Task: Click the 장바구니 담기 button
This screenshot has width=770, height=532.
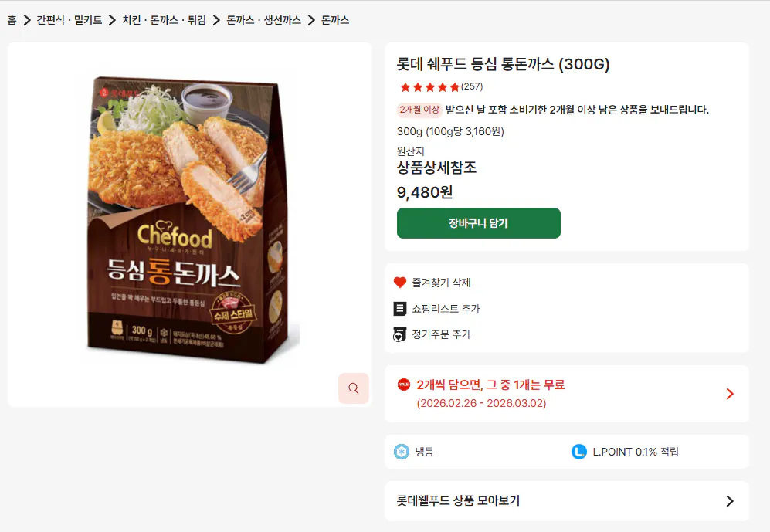Action: click(x=478, y=222)
